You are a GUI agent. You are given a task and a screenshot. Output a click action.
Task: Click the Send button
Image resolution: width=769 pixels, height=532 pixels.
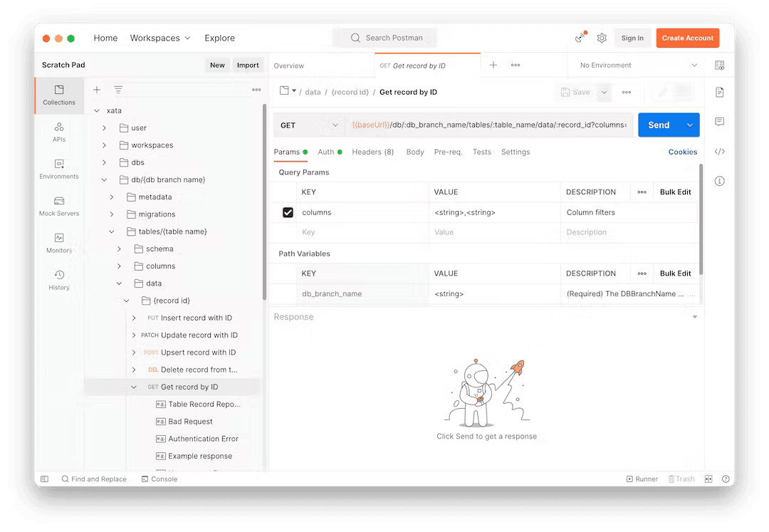click(659, 125)
